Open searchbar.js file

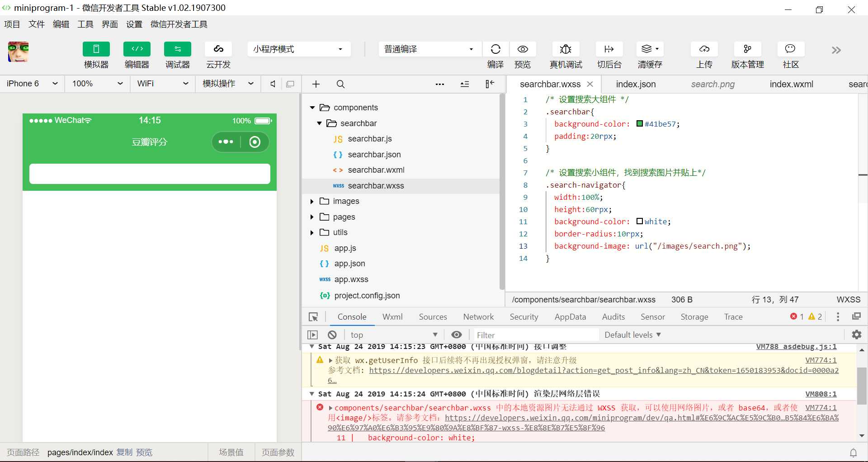point(370,139)
